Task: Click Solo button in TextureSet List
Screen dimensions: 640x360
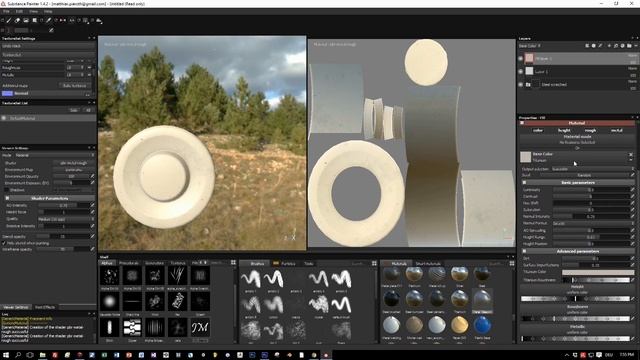Action: click(x=74, y=110)
